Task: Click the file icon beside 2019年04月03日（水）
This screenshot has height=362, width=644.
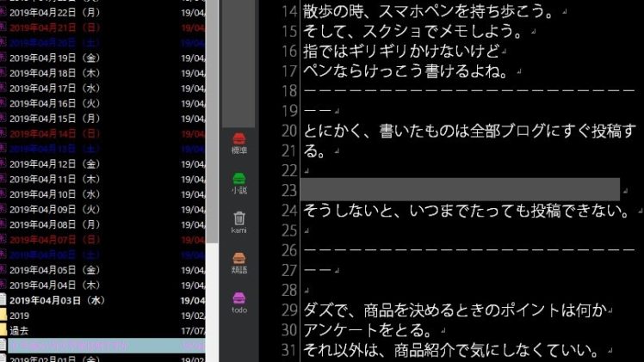Action: 3,300
